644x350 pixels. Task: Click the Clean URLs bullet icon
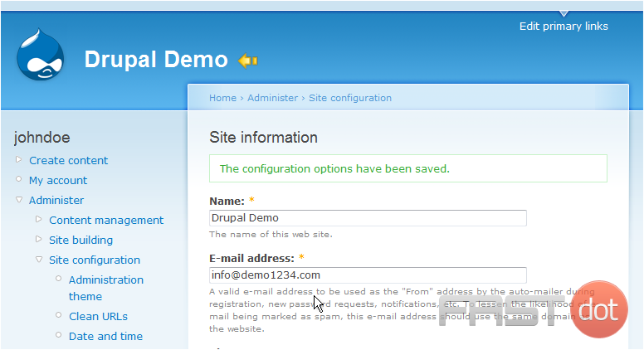[58, 315]
